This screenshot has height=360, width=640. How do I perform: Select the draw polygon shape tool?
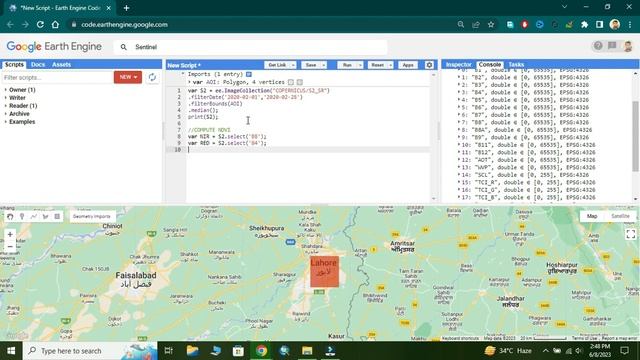coord(46,216)
